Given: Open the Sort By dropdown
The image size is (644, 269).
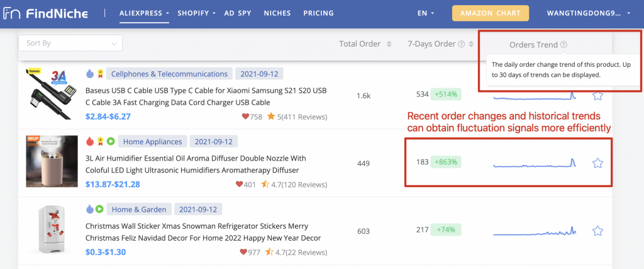Looking at the screenshot, I should pos(70,43).
